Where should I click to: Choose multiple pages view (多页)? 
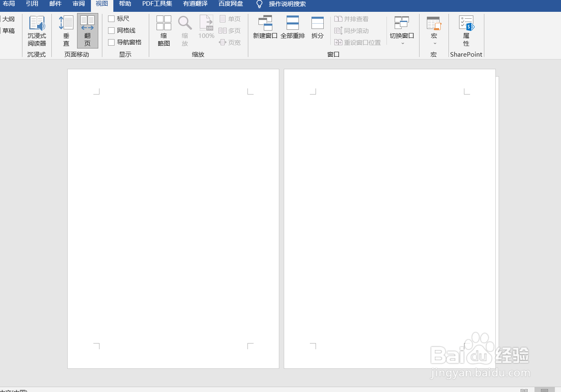click(x=230, y=31)
